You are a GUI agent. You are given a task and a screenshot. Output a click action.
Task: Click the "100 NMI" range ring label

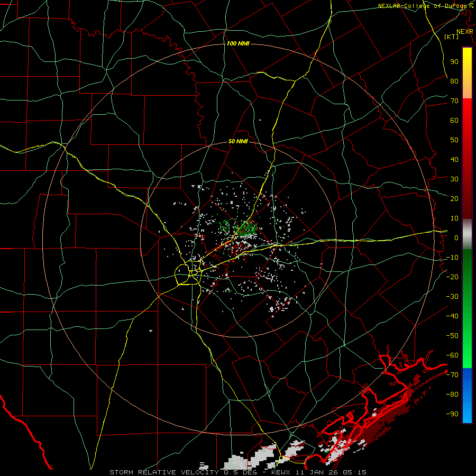coord(237,43)
